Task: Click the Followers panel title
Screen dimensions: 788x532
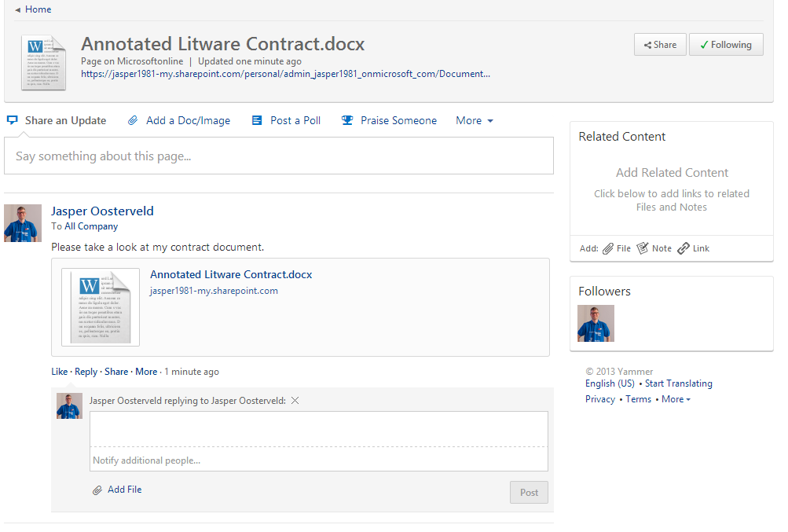Action: point(605,291)
